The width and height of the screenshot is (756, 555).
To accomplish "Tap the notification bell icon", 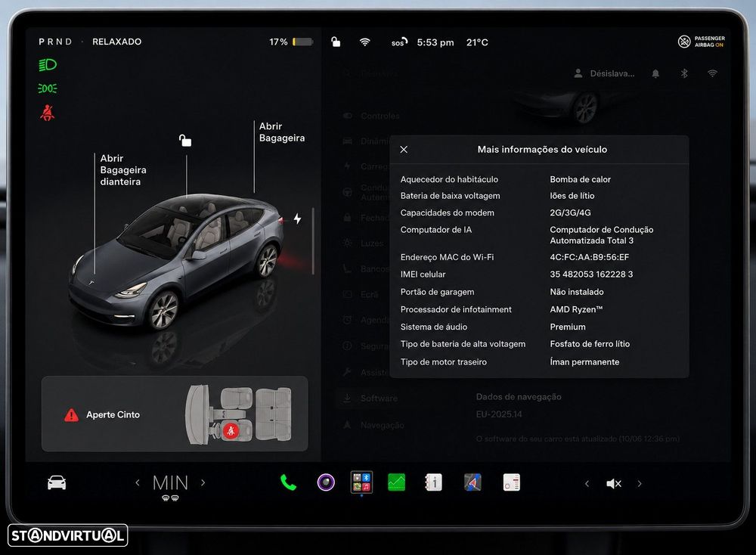I will tap(655, 73).
